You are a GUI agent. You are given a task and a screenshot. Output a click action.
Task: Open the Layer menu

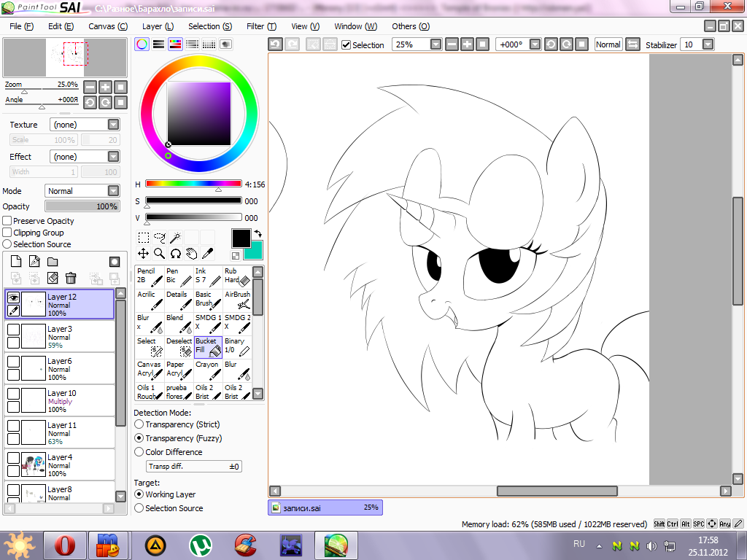[158, 26]
